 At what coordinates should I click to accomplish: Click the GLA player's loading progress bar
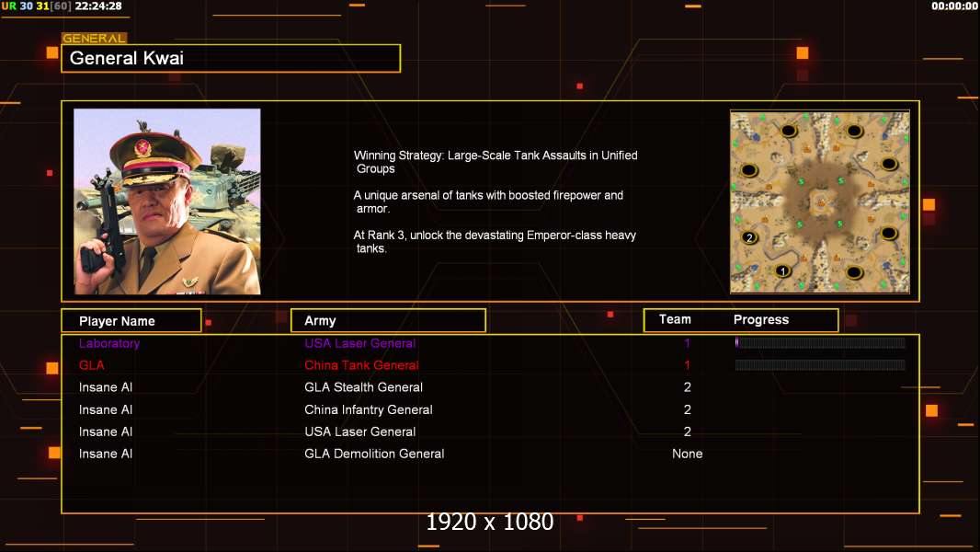[x=820, y=365]
